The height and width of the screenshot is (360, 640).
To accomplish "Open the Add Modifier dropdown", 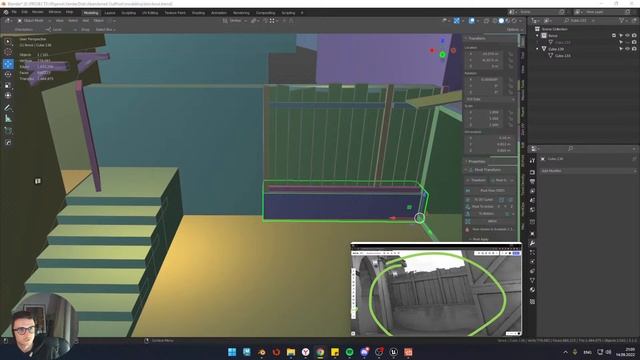I will tap(588, 171).
